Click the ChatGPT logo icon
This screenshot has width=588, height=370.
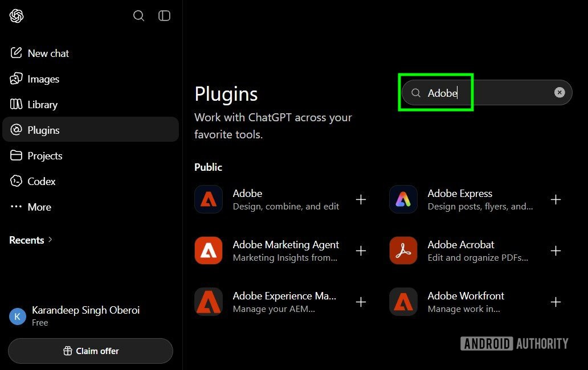click(17, 16)
